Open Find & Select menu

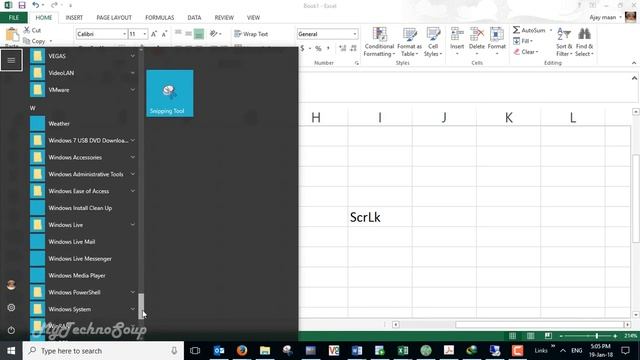[584, 42]
